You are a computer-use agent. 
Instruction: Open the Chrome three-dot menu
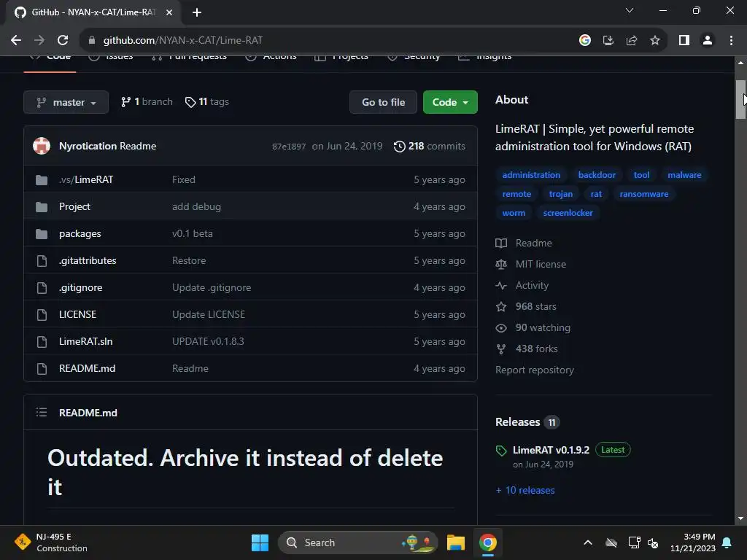tap(731, 41)
